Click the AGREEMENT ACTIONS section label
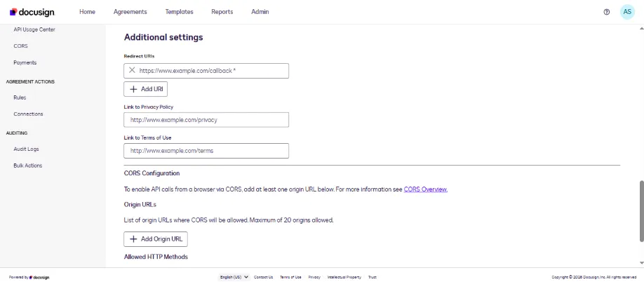 pos(30,81)
